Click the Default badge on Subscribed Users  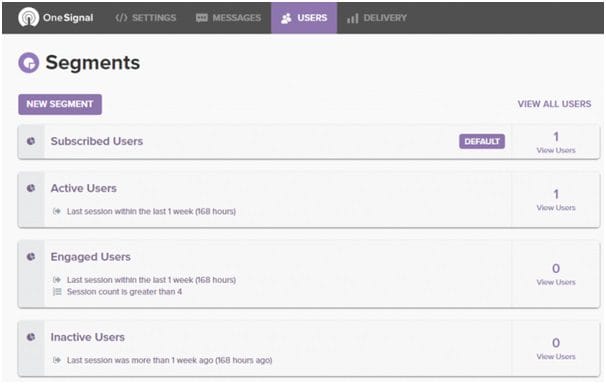pyautogui.click(x=482, y=141)
